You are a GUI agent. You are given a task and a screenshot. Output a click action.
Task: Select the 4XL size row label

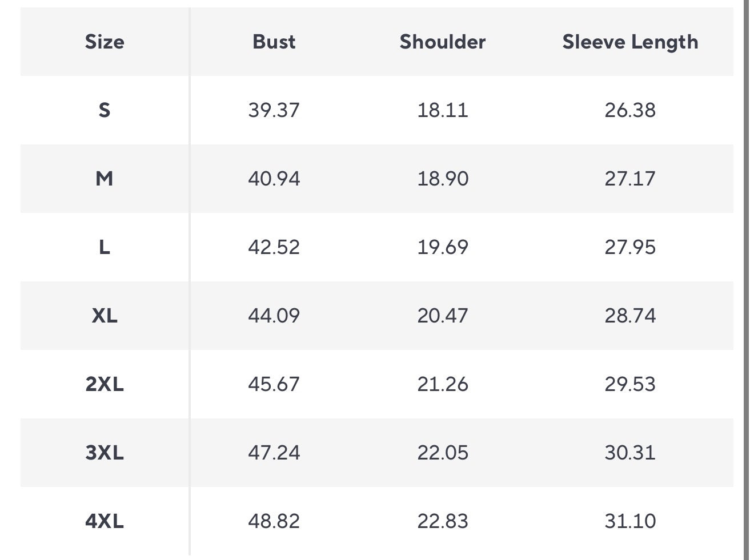105,521
